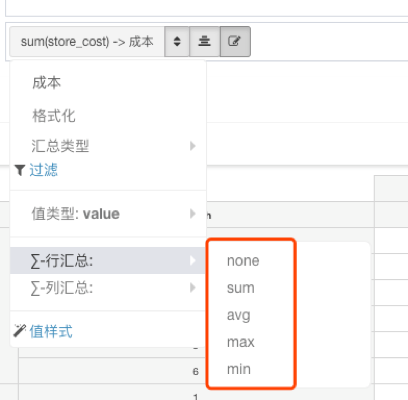Screen dimensions: 408x400
Task: Click the ∑-列汇总 menu label
Action: 62,288
